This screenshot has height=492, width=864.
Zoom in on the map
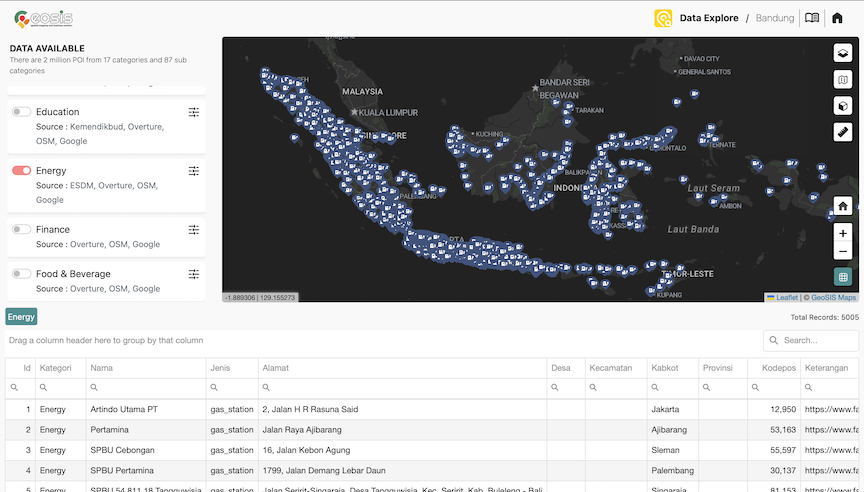tap(843, 233)
